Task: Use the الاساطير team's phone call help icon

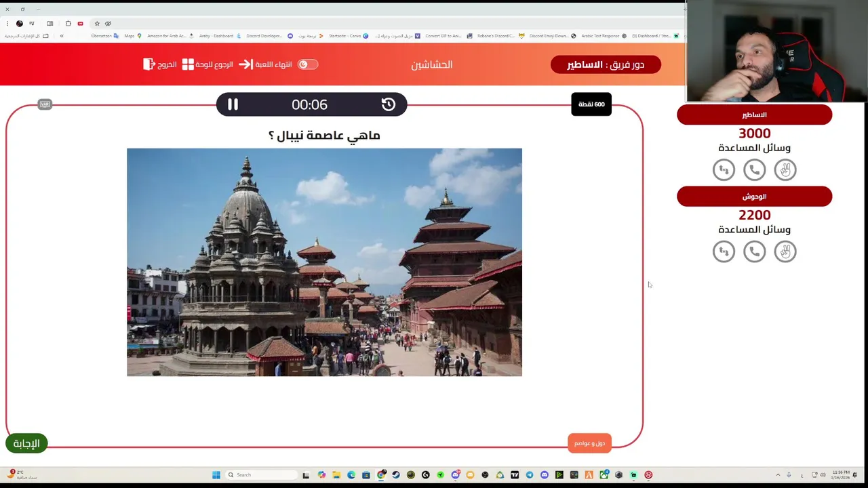Action: (x=754, y=169)
